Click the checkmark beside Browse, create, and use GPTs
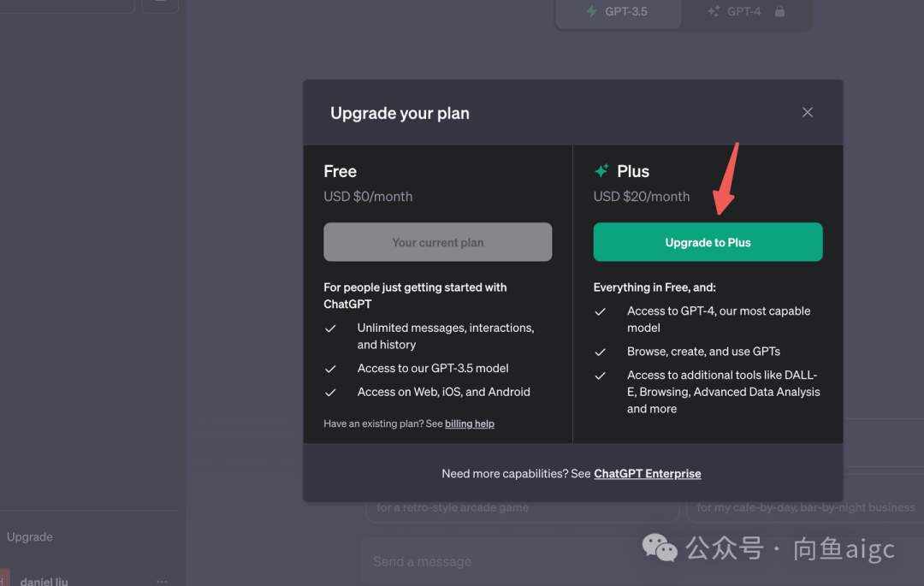This screenshot has height=586, width=924. pos(601,352)
